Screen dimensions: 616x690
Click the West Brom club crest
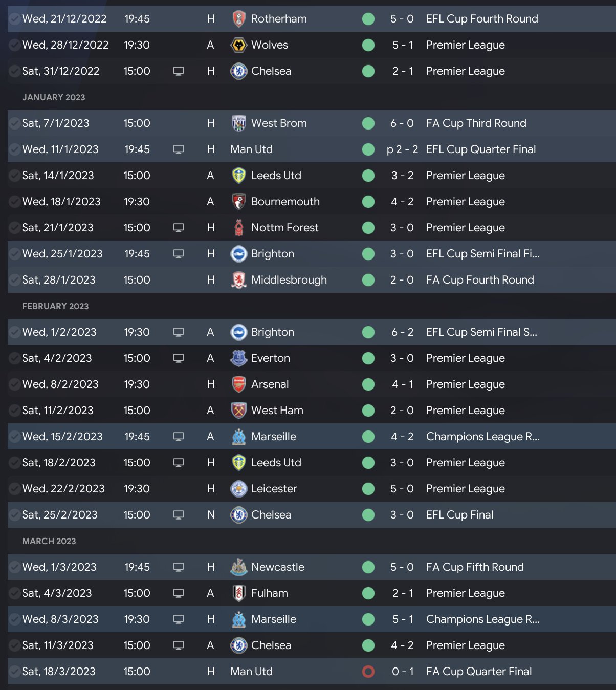238,123
